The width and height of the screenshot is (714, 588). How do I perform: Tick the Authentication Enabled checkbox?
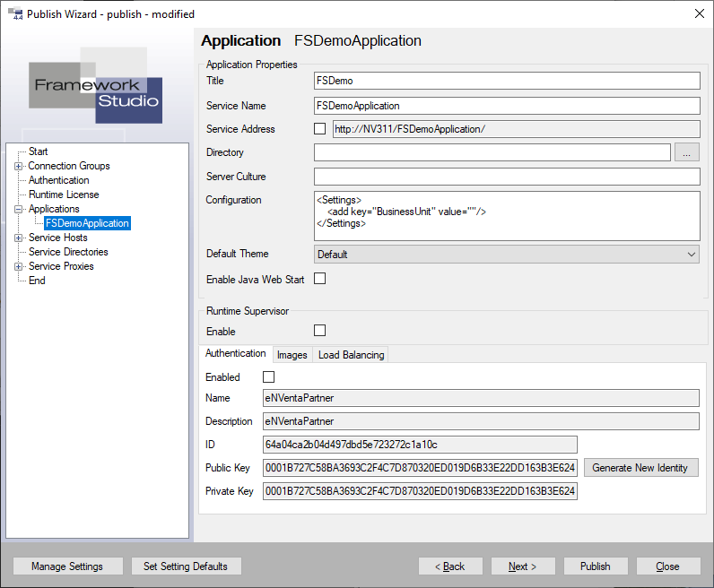click(x=269, y=376)
